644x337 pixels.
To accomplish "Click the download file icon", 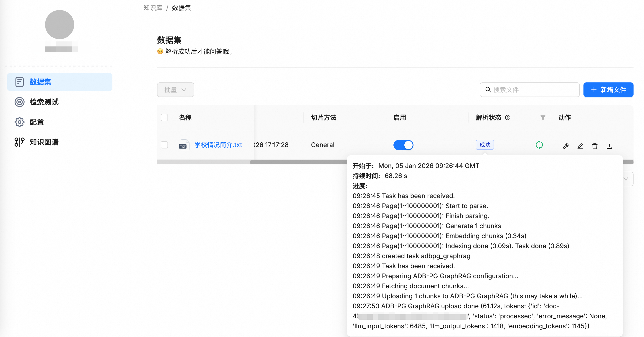I will click(x=609, y=146).
